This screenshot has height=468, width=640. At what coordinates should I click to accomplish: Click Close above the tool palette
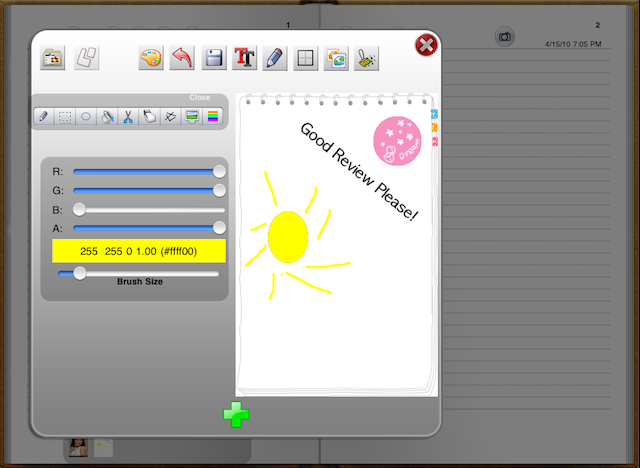(x=200, y=98)
